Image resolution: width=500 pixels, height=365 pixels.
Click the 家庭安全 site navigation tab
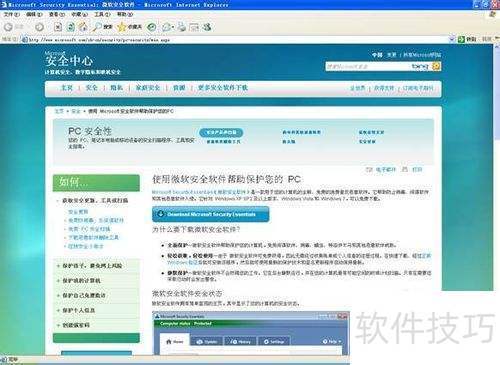148,88
